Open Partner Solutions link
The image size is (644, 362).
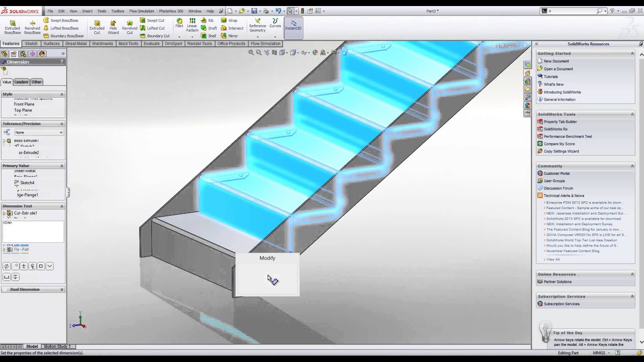(x=557, y=282)
